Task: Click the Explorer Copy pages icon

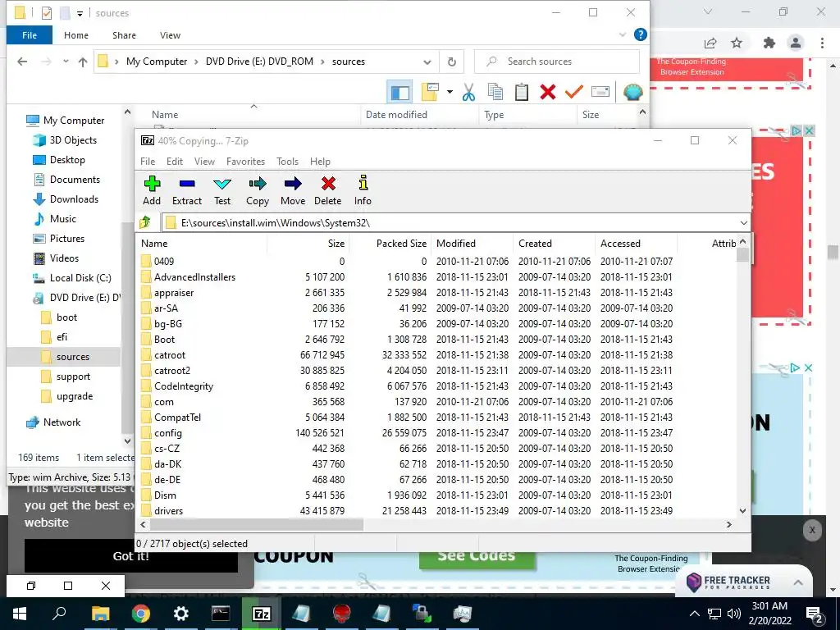Action: [495, 92]
